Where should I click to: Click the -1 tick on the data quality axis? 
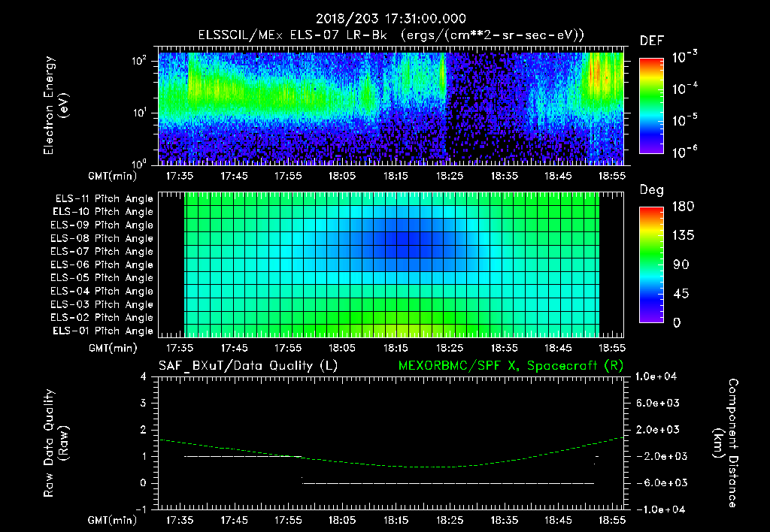click(141, 509)
